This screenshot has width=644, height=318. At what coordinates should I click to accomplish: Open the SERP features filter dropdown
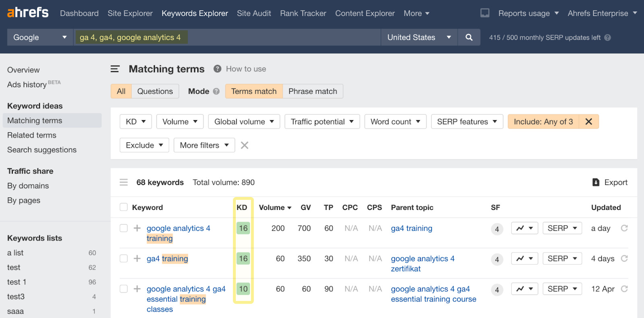[467, 121]
